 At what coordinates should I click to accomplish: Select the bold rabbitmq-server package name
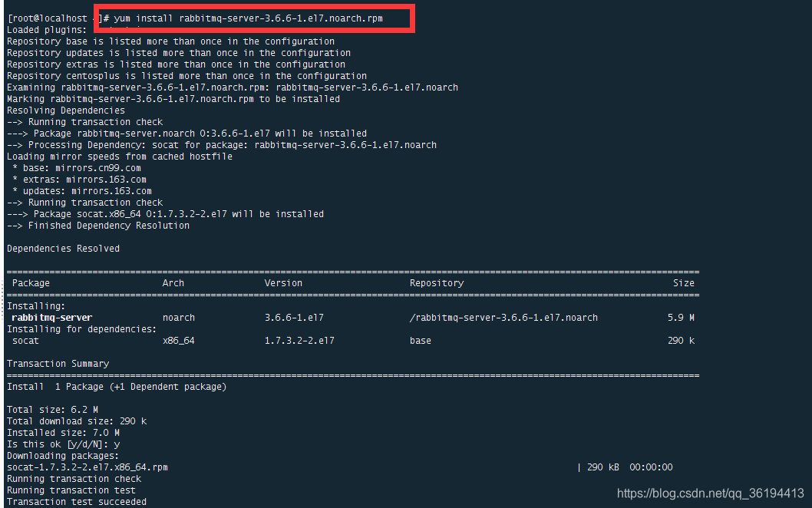tap(51, 318)
